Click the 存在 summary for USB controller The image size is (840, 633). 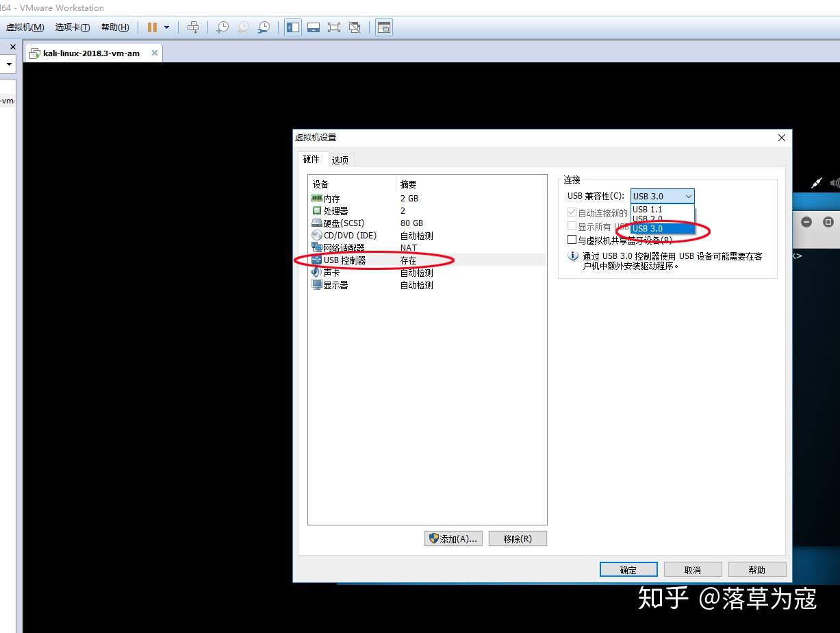pos(408,260)
